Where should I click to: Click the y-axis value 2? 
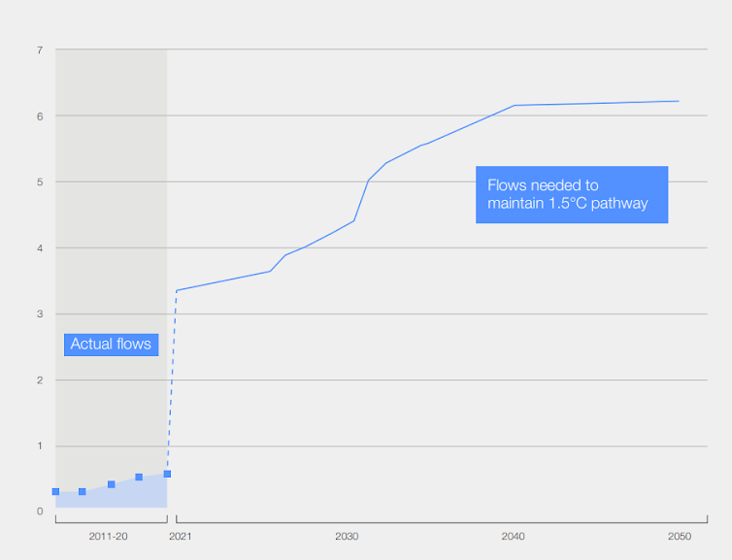(x=40, y=379)
